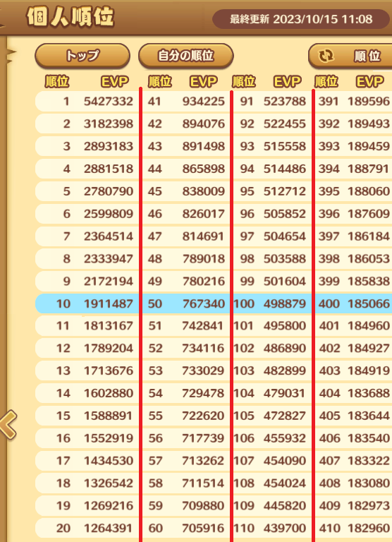Click rank 50 entry 767340

(x=186, y=303)
